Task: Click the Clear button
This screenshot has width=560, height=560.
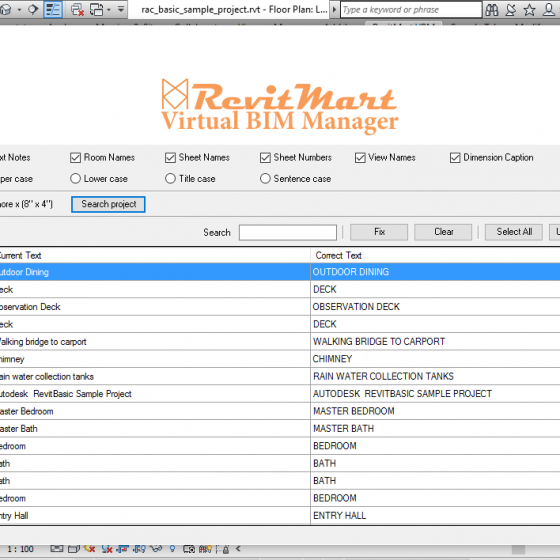Action: 443,232
